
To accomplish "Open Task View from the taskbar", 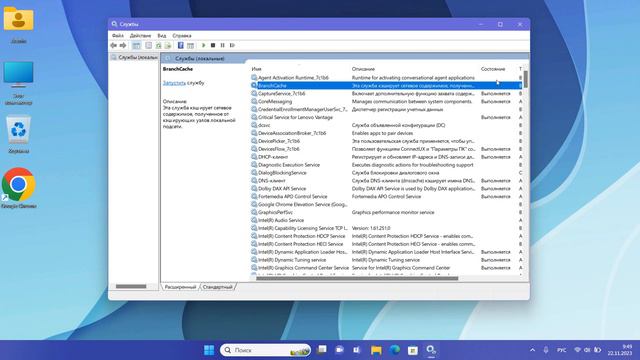I will 322,350.
